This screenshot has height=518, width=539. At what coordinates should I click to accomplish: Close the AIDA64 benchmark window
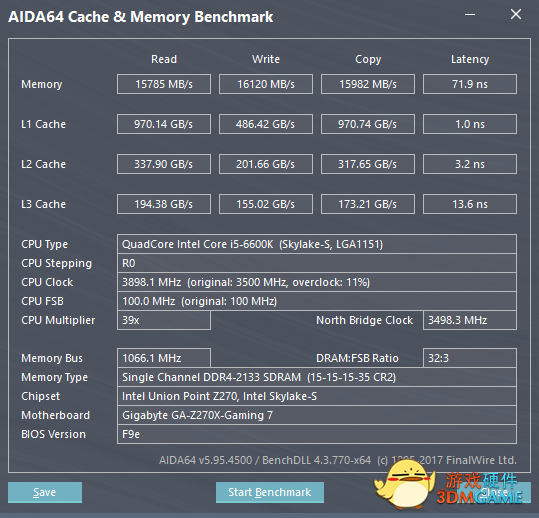click(516, 14)
